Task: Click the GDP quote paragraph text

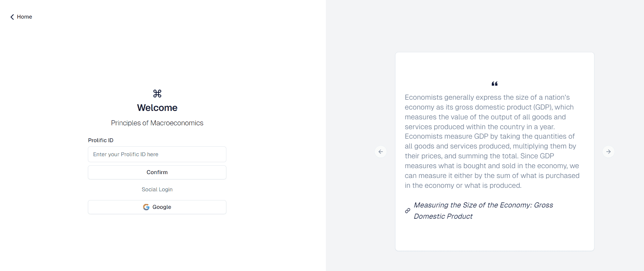Action: (492, 141)
